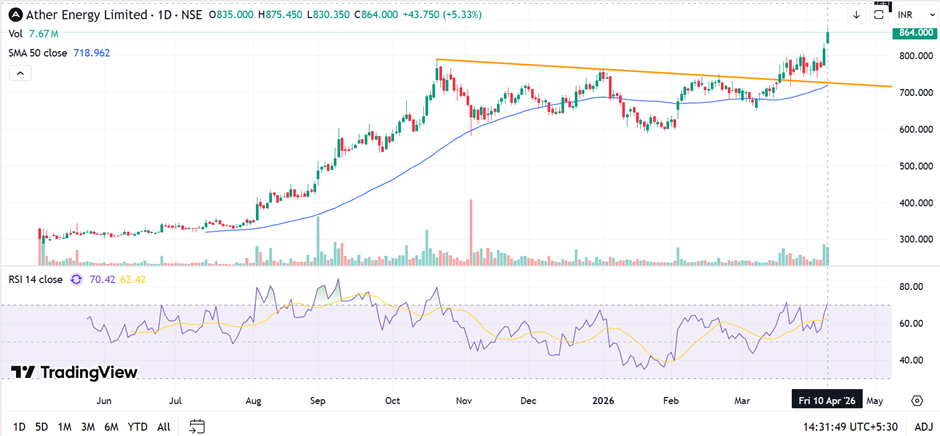Show the All time range
This screenshot has width=940, height=436.
[163, 427]
